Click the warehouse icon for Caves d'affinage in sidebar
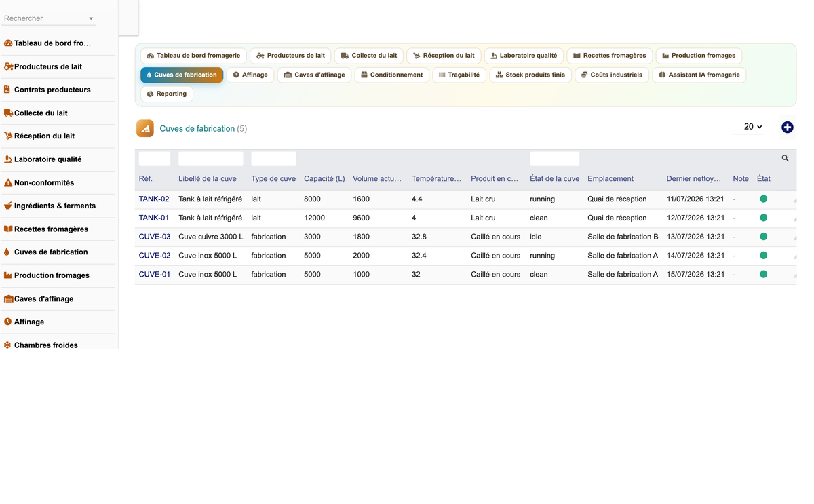Viewport: 814px width, 504px height. tap(9, 298)
